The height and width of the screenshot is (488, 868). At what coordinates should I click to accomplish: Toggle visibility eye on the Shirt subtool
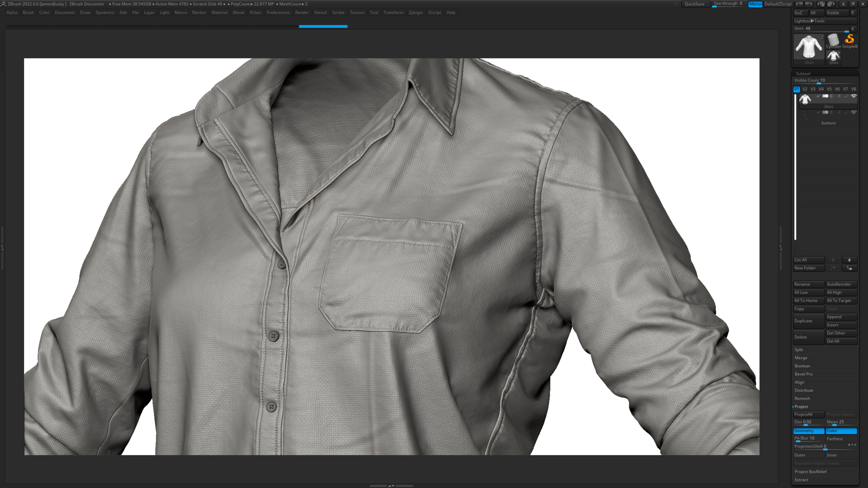click(x=854, y=96)
